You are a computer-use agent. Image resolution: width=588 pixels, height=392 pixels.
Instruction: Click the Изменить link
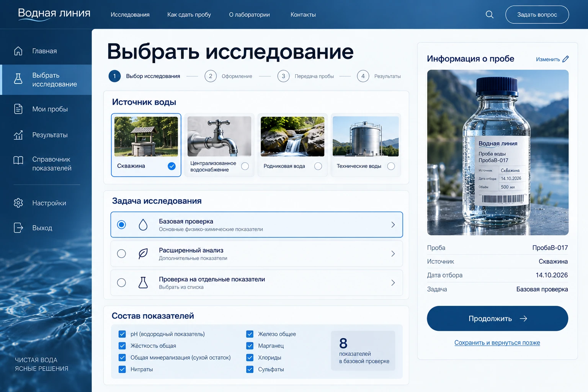point(548,59)
